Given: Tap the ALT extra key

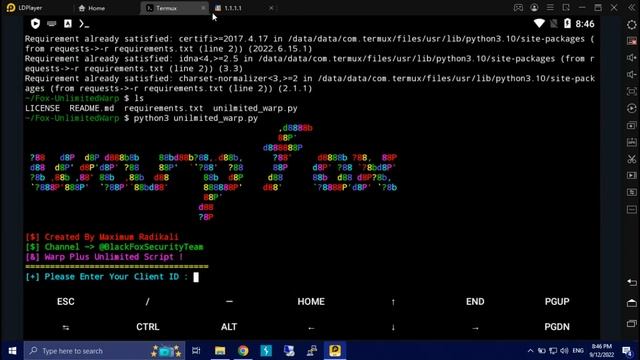Looking at the screenshot, I should [229, 327].
